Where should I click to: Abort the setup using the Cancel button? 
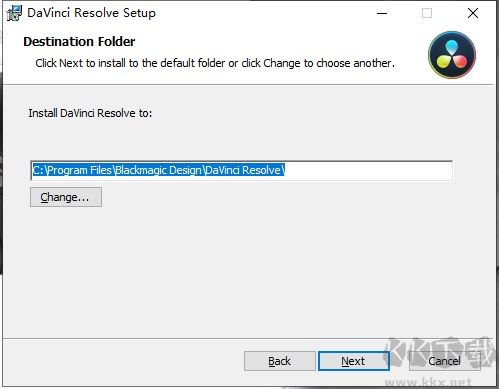coord(445,361)
